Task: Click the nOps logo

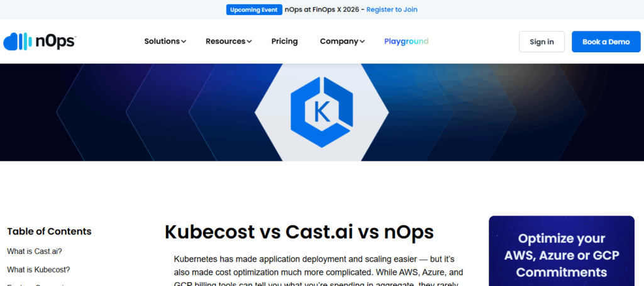Action: 40,41
